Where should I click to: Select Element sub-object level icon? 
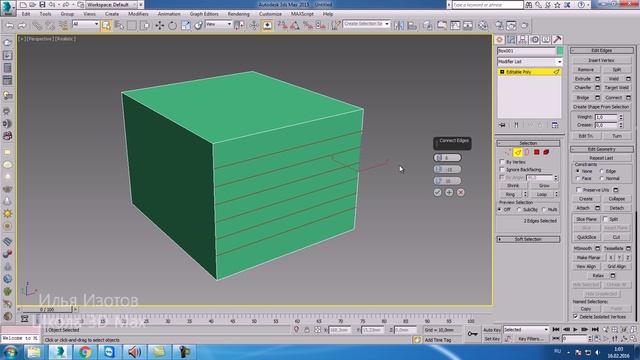(x=546, y=152)
